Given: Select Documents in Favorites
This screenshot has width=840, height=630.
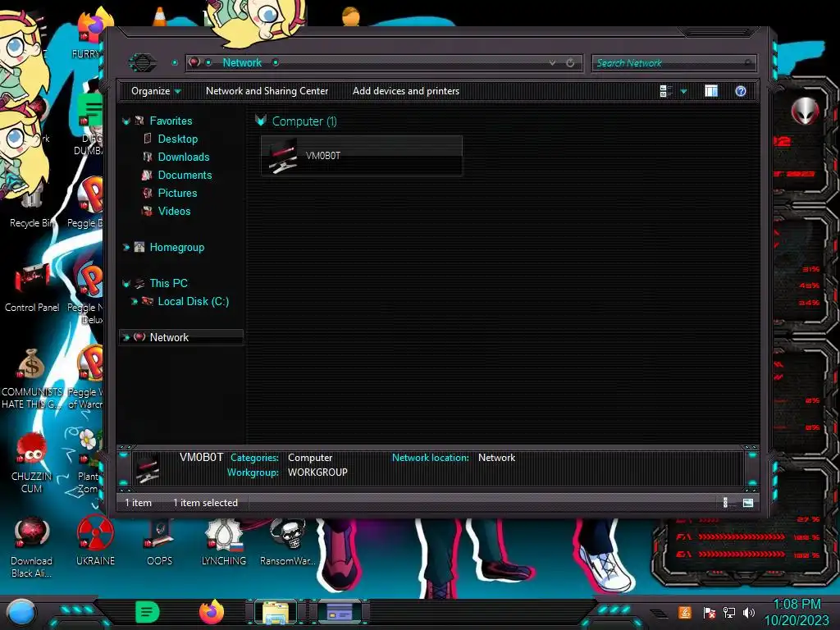Looking at the screenshot, I should pos(185,176).
